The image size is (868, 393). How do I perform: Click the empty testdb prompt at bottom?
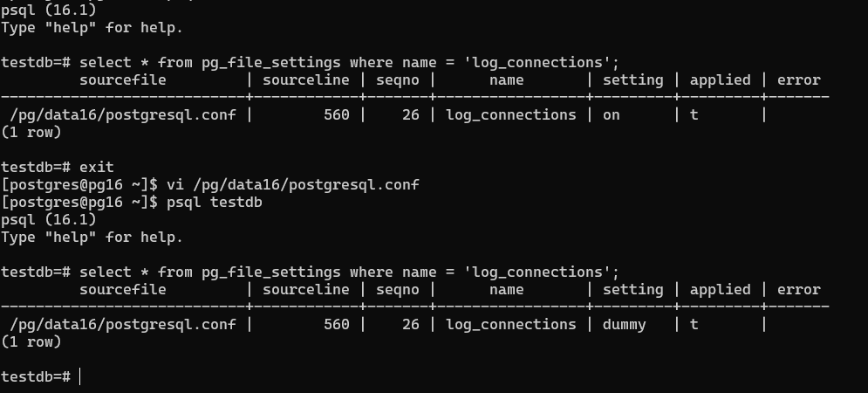point(39,376)
